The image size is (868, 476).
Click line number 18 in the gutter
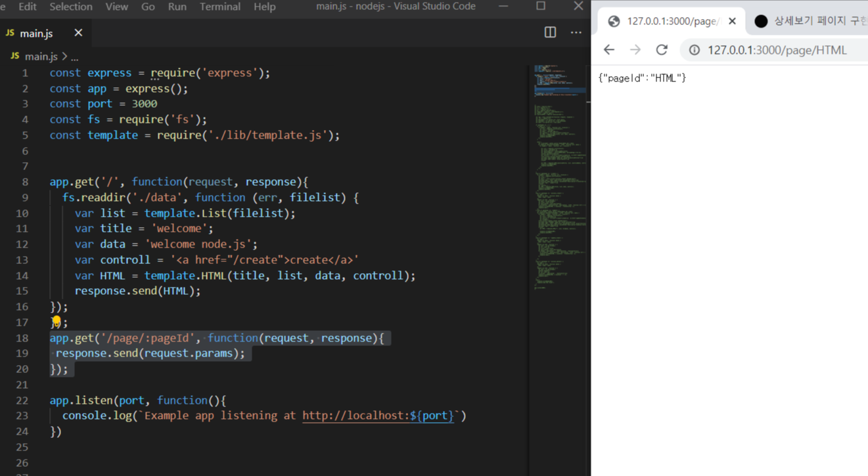(22, 337)
